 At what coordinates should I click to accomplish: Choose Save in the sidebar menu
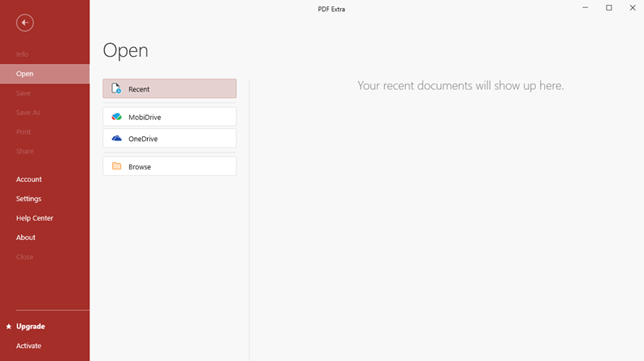click(45, 93)
